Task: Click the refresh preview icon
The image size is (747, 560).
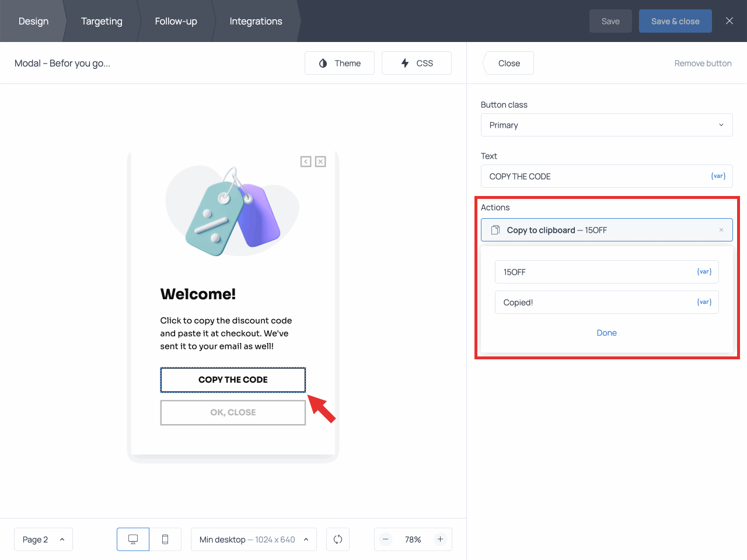Action: (338, 540)
